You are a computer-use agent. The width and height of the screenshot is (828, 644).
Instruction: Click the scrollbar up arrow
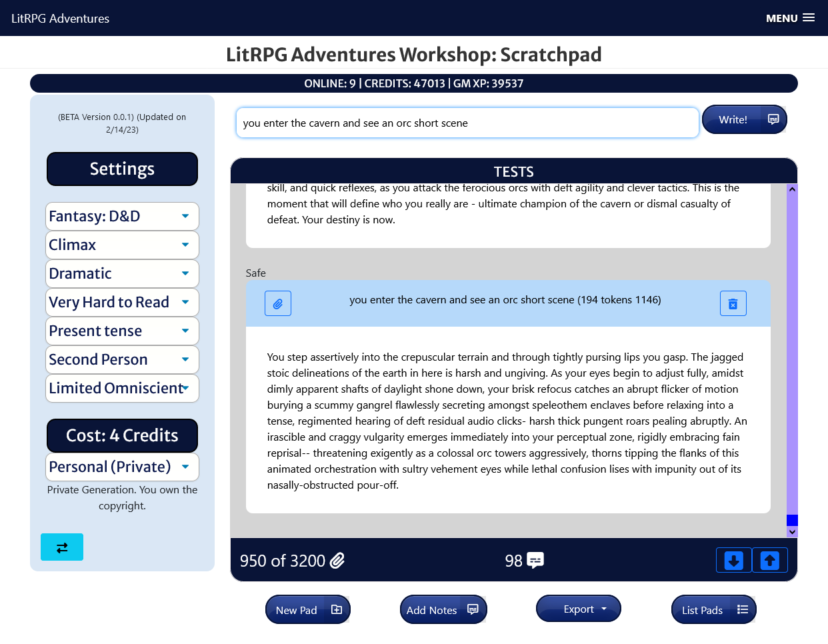[792, 189]
